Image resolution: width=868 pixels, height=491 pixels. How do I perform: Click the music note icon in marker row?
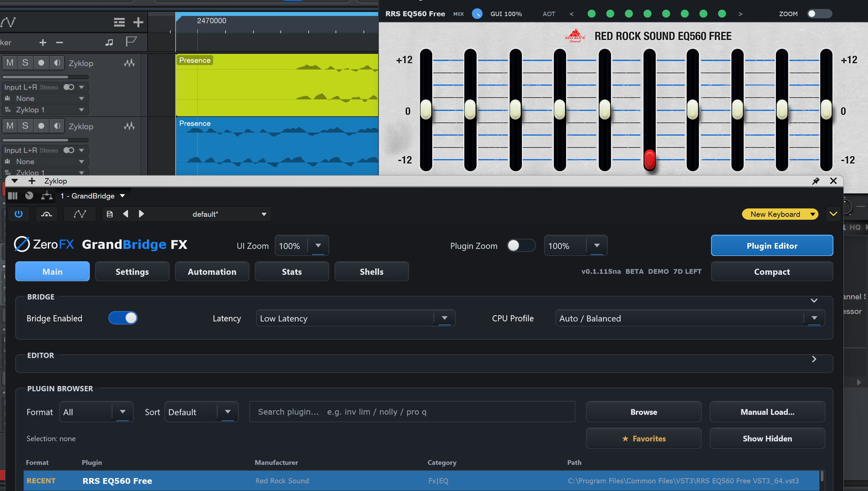click(x=109, y=43)
